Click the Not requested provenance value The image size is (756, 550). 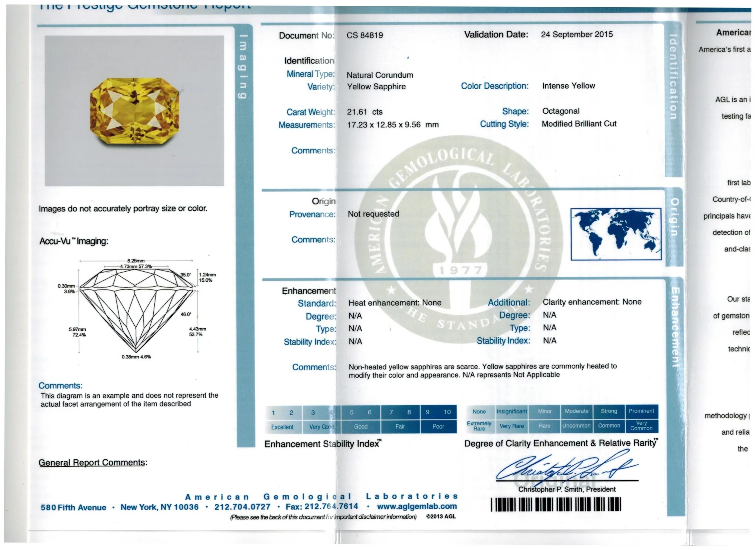[373, 214]
